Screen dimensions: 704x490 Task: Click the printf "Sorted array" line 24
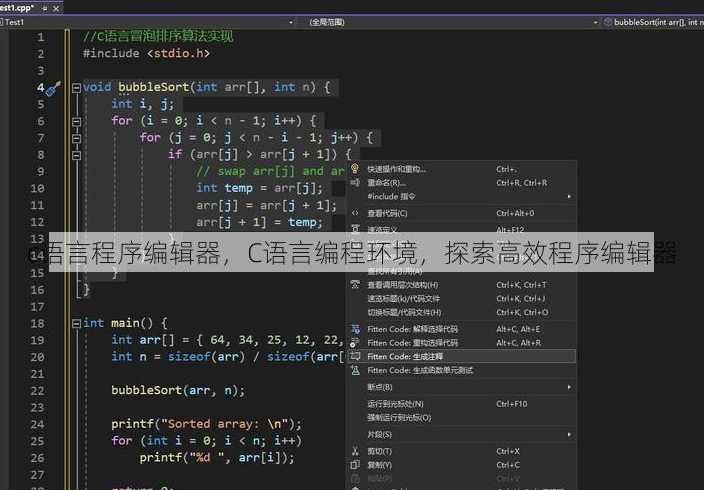click(x=207, y=424)
